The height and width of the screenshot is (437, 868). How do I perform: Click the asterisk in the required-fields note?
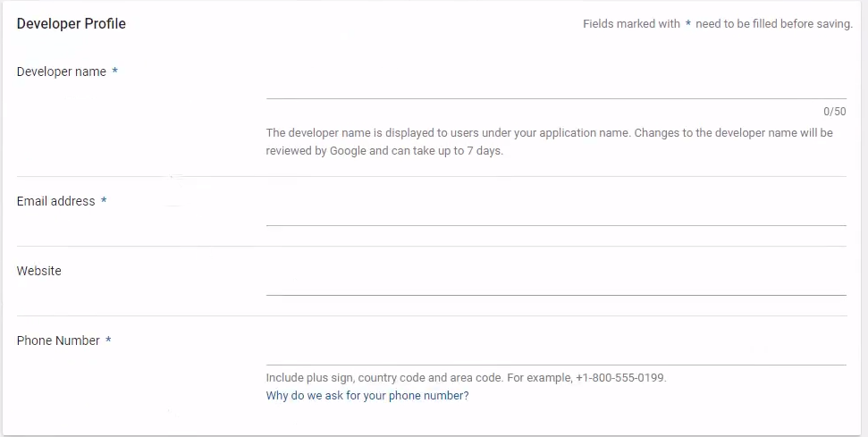tap(687, 25)
